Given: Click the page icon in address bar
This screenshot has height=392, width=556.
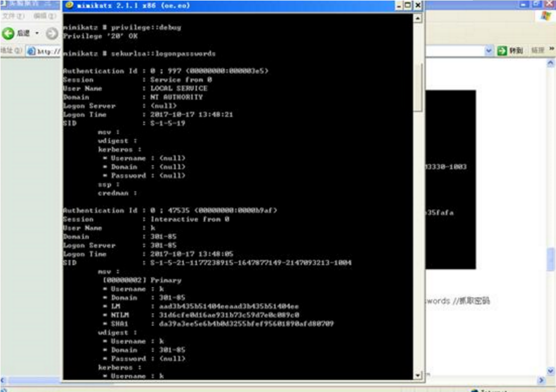Looking at the screenshot, I should 31,51.
